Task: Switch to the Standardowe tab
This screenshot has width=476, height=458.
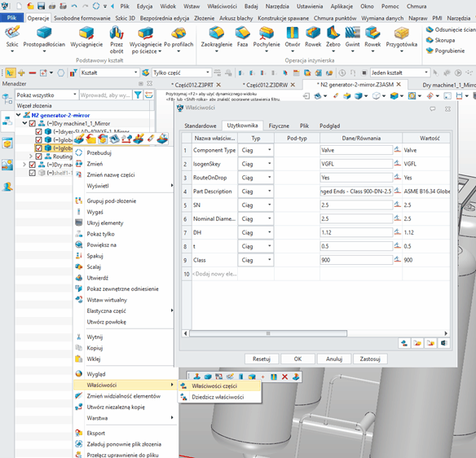Action: coord(201,126)
